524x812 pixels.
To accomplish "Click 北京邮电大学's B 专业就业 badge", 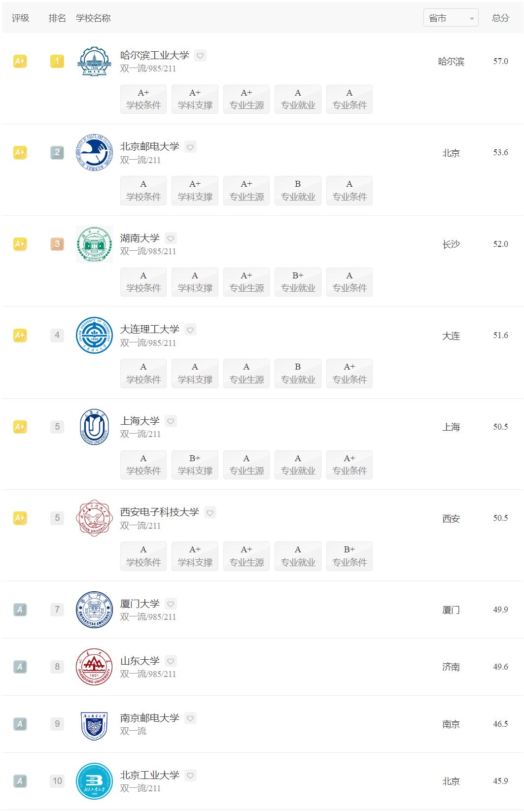I will (298, 190).
